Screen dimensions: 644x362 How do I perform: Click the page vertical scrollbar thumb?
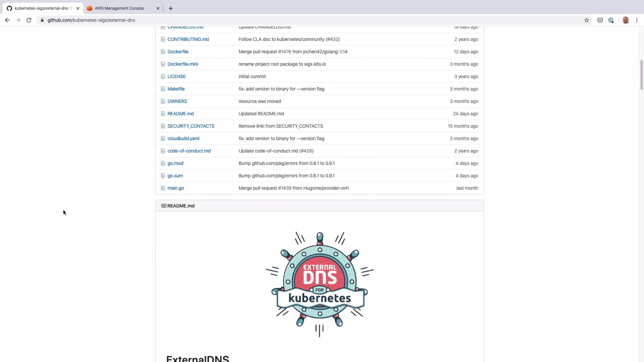click(x=641, y=75)
